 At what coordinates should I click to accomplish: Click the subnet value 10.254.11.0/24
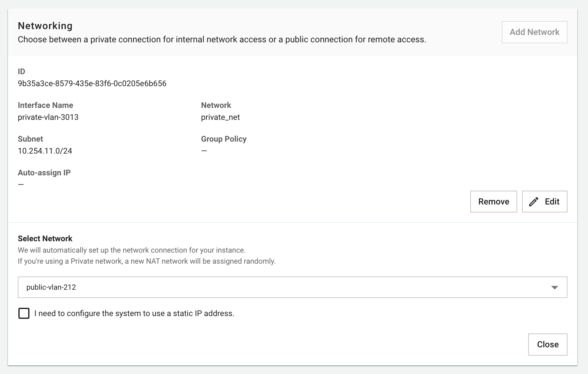click(x=45, y=151)
